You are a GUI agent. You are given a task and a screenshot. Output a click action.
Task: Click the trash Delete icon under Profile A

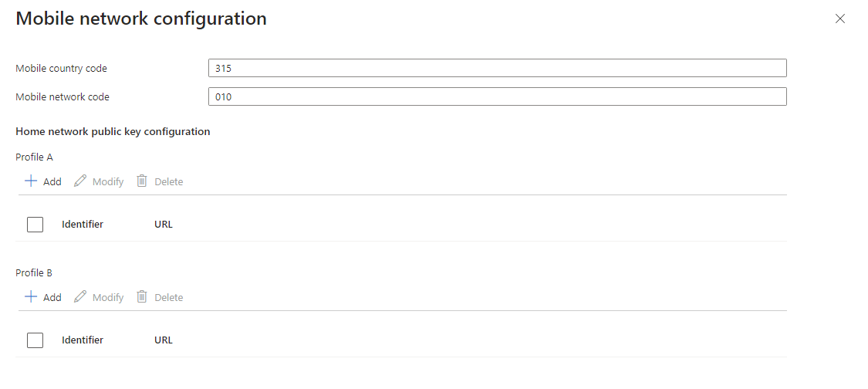(142, 181)
